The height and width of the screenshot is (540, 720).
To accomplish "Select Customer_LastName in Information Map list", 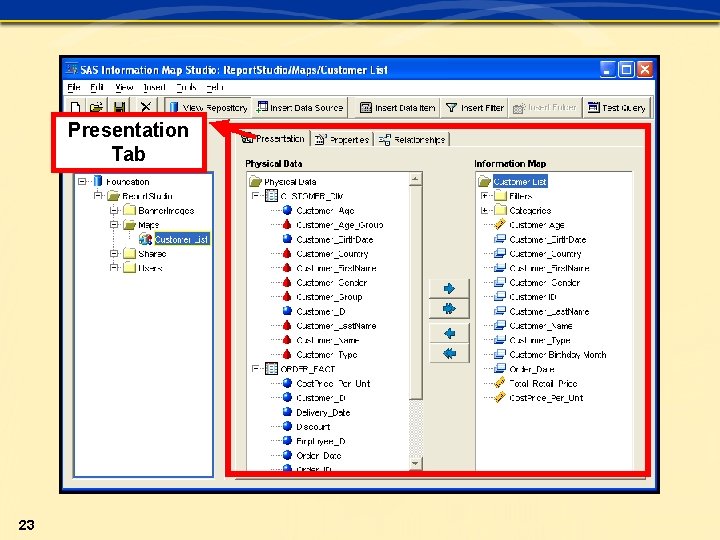I will coord(549,311).
